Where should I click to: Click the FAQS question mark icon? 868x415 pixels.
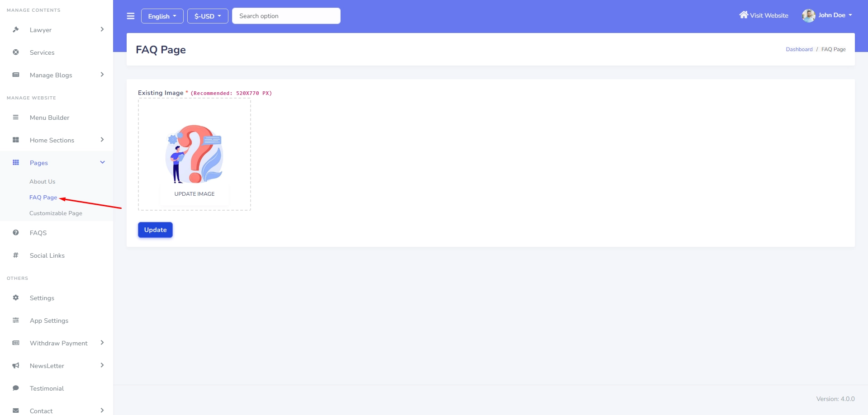[x=16, y=233]
